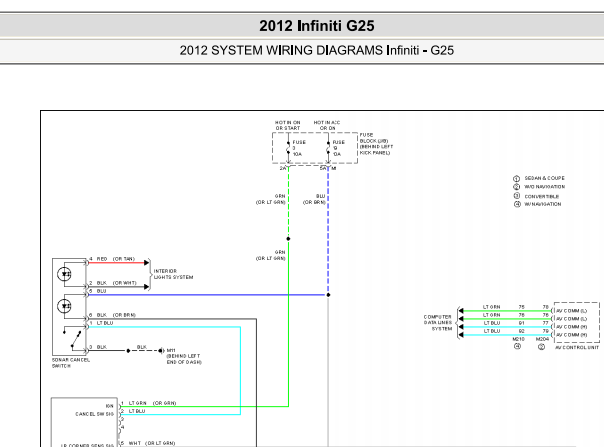Click the "M210" connector label
This screenshot has height=447, width=604.
518,339
